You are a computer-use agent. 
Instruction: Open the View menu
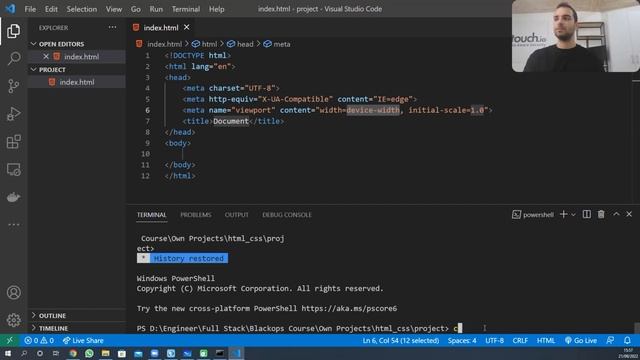(x=114, y=9)
